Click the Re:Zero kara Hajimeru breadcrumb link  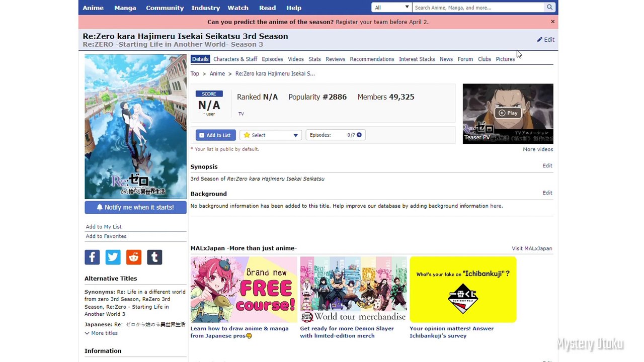275,74
